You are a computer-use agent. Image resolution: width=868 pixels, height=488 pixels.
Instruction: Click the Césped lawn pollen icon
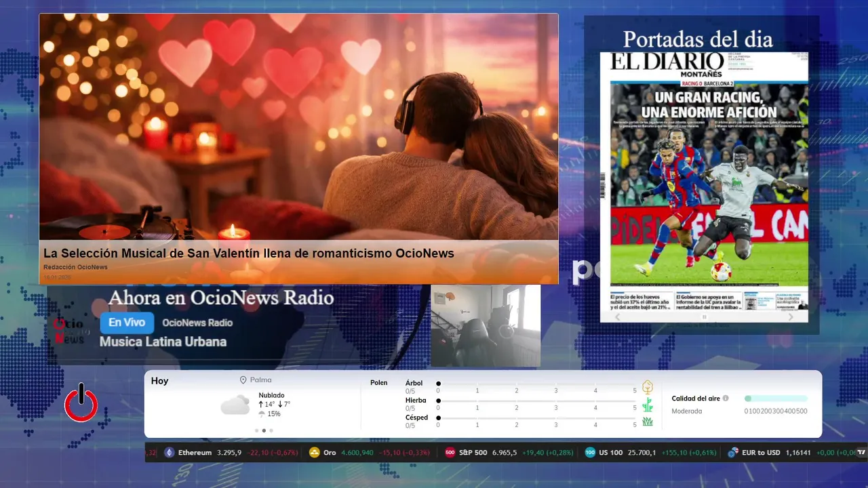[648, 422]
